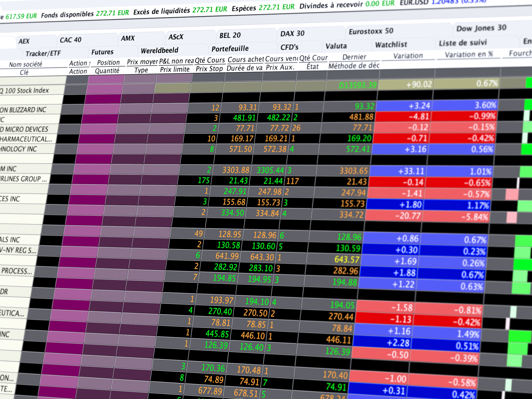The height and width of the screenshot is (399, 532).
Task: Click Fonds disponibles 272.71 EUR
Action: pos(85,14)
